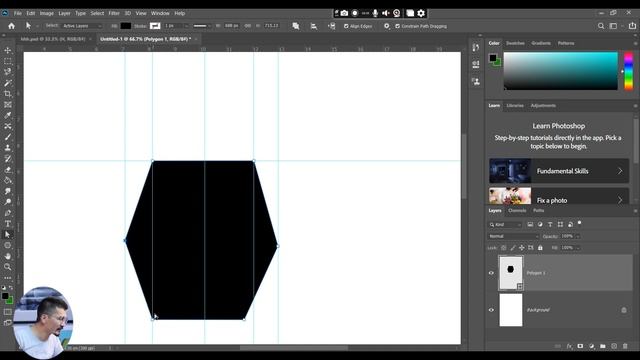This screenshot has height=360, width=640.
Task: Open the Select Active Layers dropdown
Action: [82, 26]
